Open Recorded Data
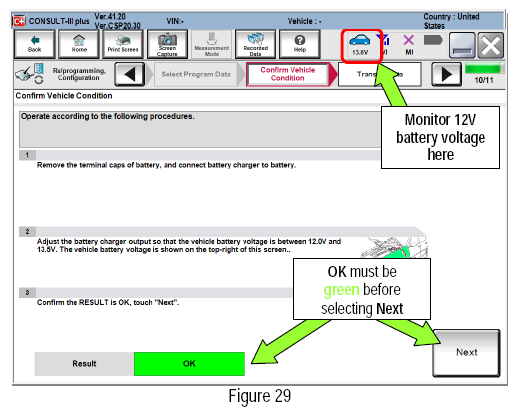 [x=256, y=44]
